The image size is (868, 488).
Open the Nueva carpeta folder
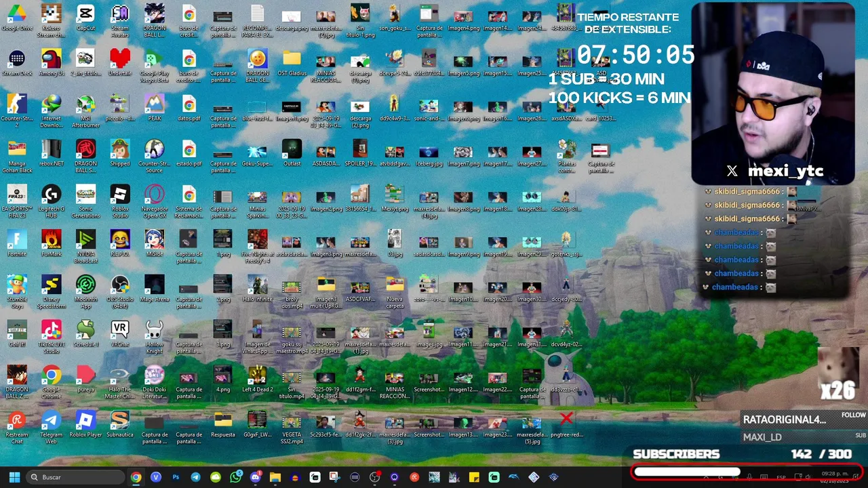(x=395, y=291)
